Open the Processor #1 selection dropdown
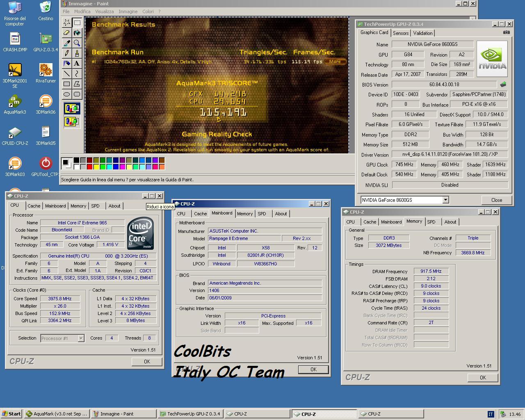This screenshot has height=420, width=525. (81, 338)
